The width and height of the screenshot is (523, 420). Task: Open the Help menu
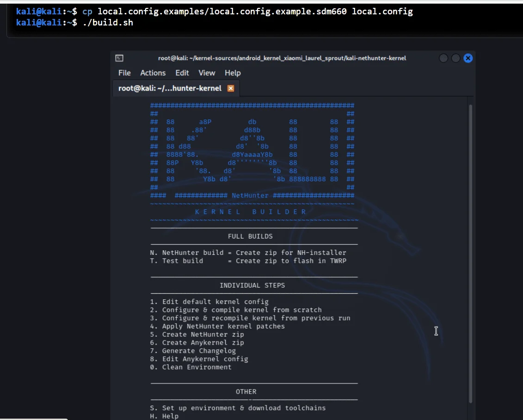233,73
